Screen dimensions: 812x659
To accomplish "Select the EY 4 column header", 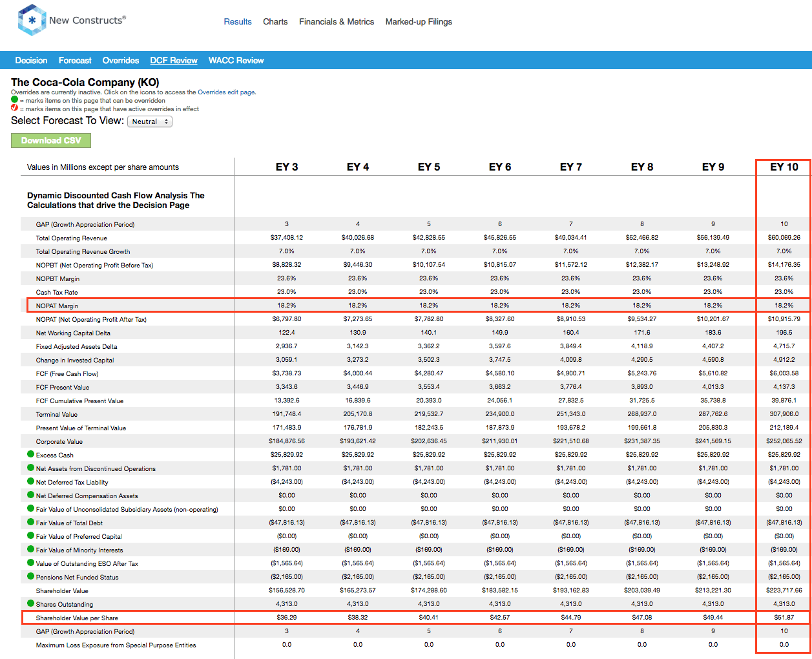I will pos(358,167).
